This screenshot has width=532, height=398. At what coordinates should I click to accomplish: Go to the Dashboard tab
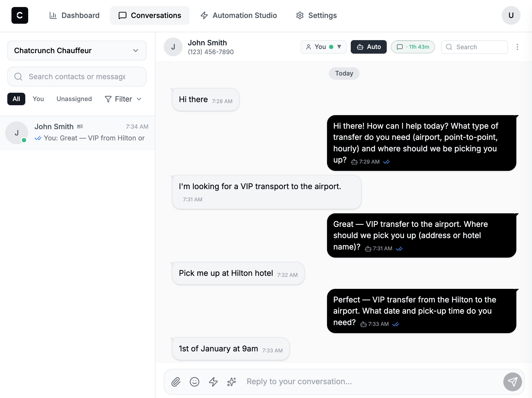(75, 15)
